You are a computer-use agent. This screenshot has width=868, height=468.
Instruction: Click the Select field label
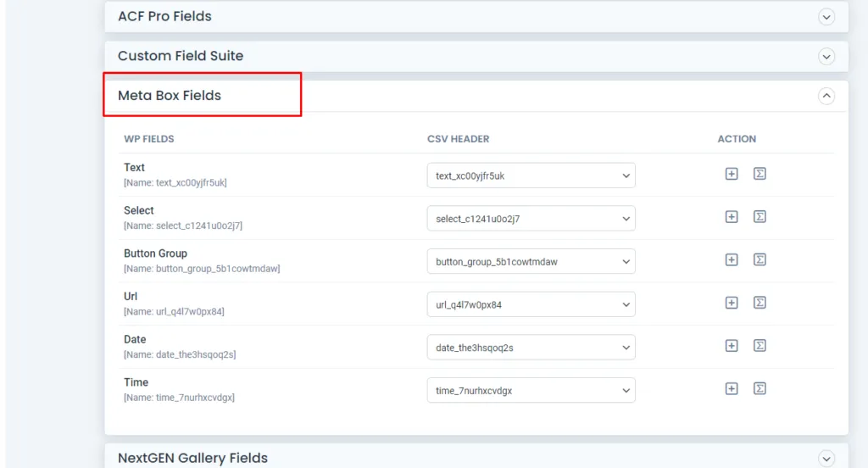(x=138, y=210)
